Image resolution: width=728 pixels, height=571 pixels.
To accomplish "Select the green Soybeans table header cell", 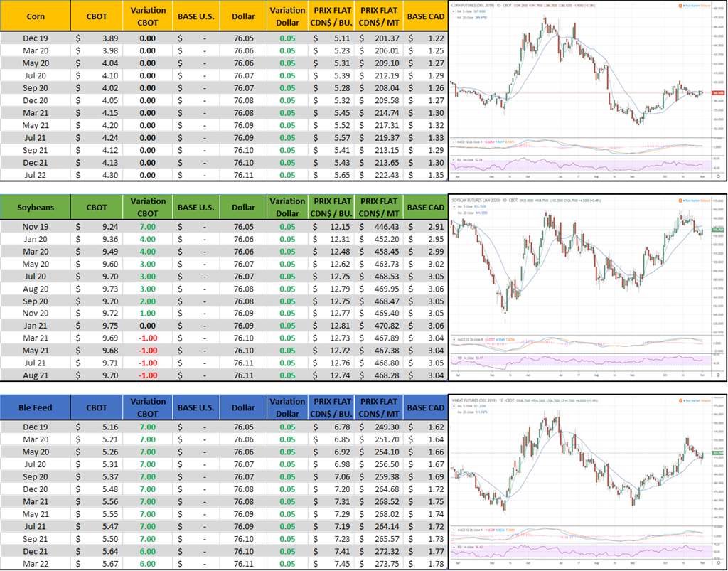I will pos(36,208).
